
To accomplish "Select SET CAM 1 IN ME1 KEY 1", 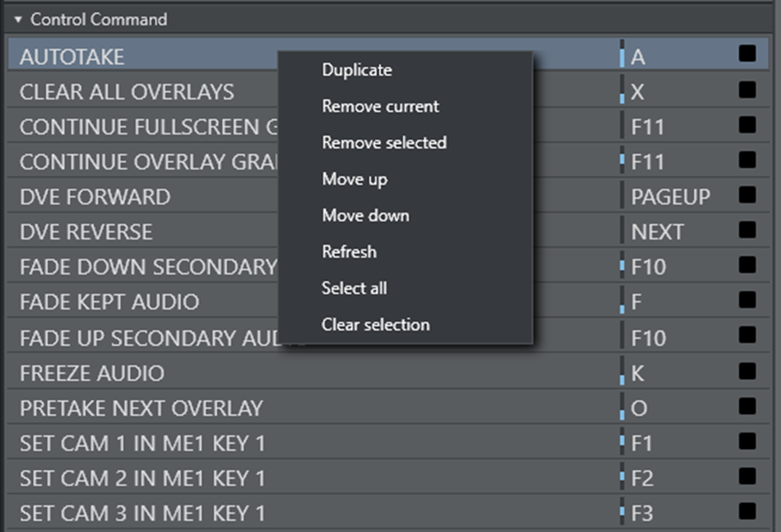I will pos(142,444).
